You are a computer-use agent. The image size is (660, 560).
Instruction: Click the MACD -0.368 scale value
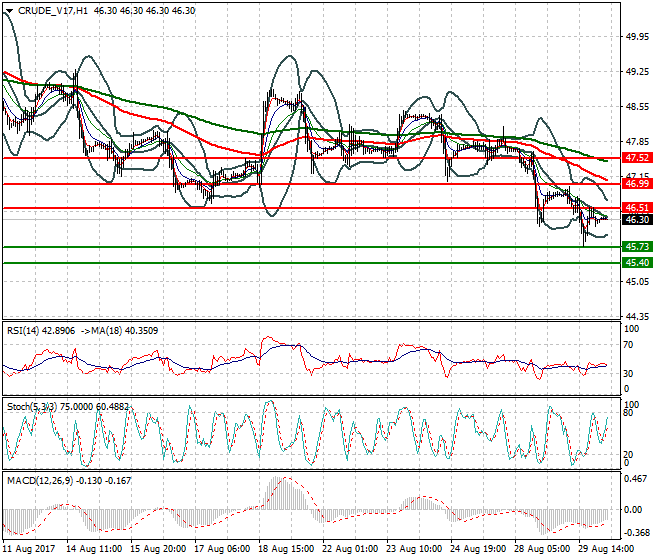[x=636, y=533]
